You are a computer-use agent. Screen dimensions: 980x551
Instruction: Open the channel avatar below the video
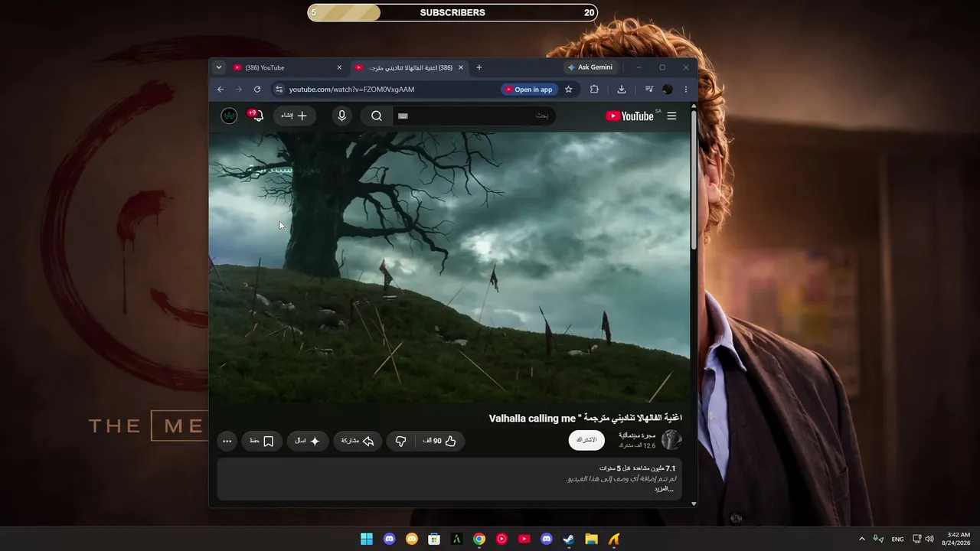[671, 440]
